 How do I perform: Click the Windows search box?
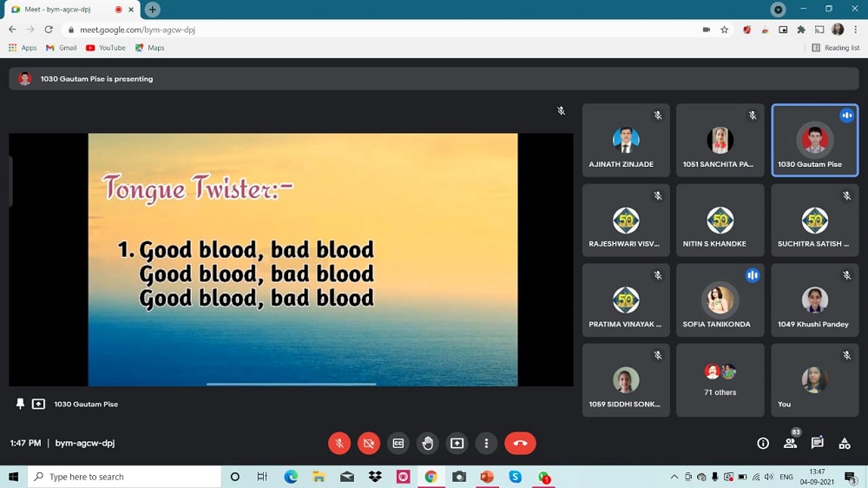tap(124, 477)
